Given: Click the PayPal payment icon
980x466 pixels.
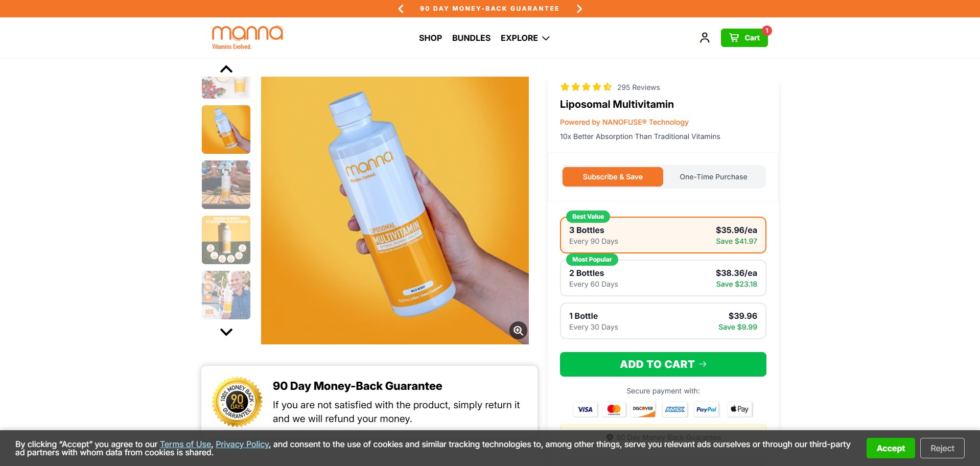Looking at the screenshot, I should click(x=706, y=409).
